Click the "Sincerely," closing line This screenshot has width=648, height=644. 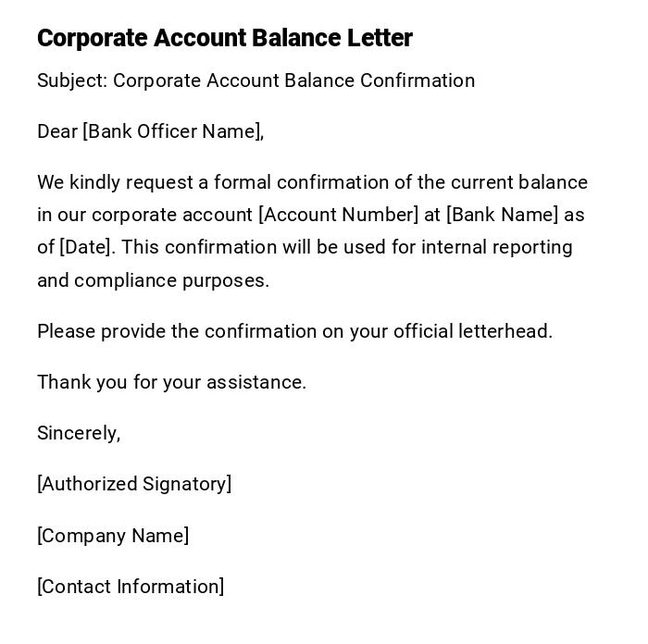click(x=79, y=433)
